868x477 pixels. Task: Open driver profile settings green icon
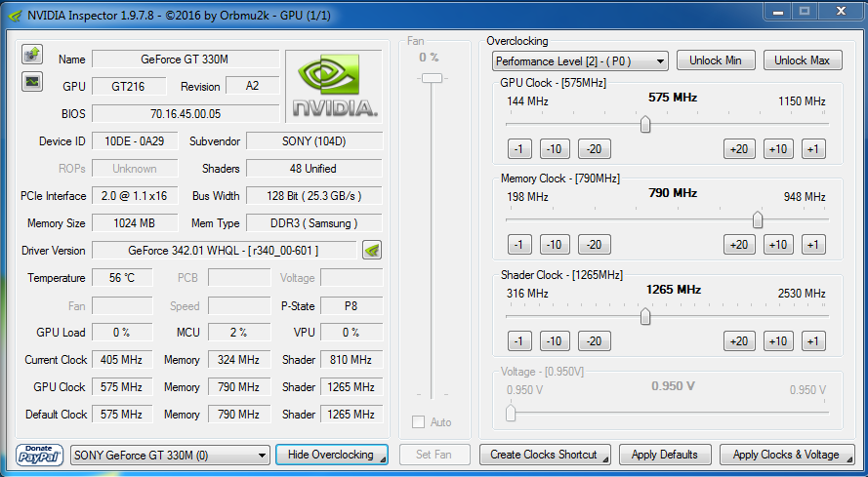pos(373,251)
